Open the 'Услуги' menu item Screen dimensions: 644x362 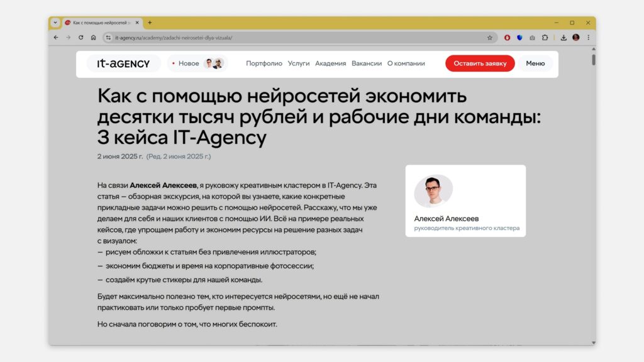click(299, 63)
